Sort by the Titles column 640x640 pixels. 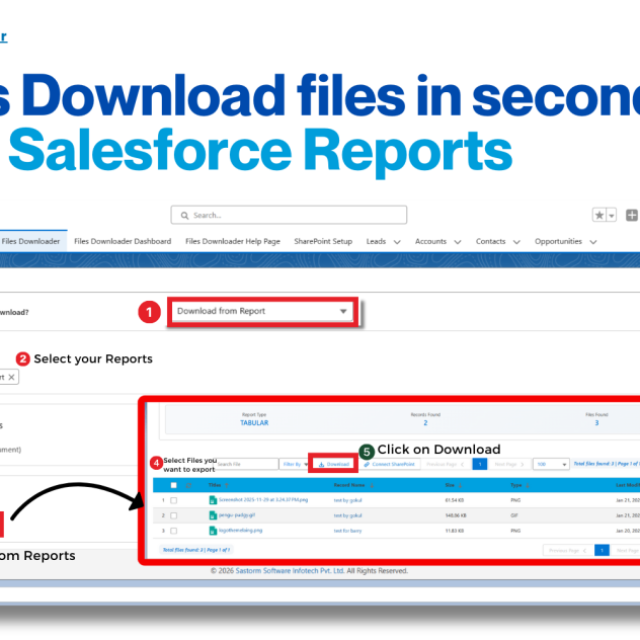(x=218, y=485)
